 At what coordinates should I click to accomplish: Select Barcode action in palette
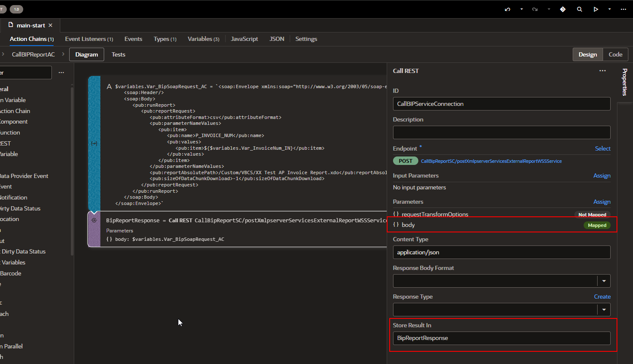(11, 273)
